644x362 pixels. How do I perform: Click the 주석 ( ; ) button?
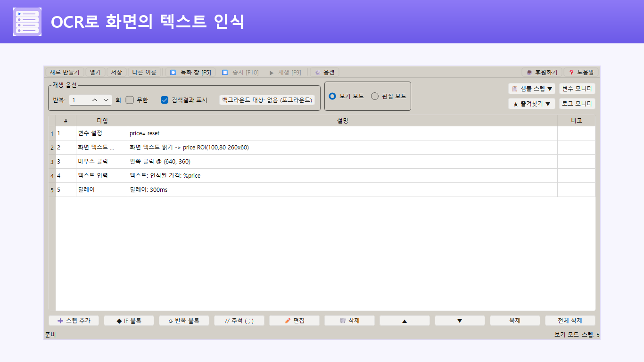tap(239, 321)
